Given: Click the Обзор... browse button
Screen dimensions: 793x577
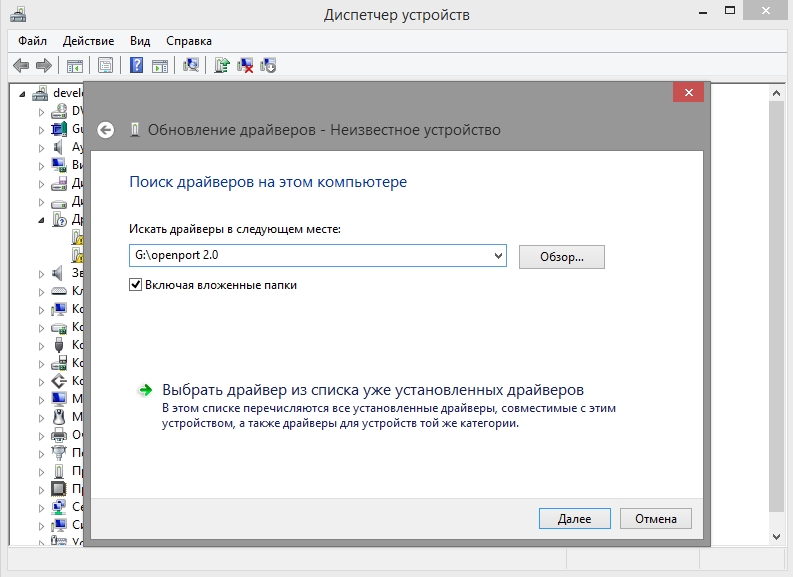Looking at the screenshot, I should tap(561, 257).
